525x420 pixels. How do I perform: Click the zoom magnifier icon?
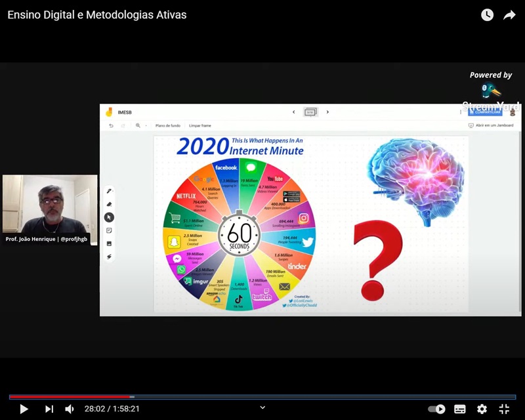pos(138,125)
